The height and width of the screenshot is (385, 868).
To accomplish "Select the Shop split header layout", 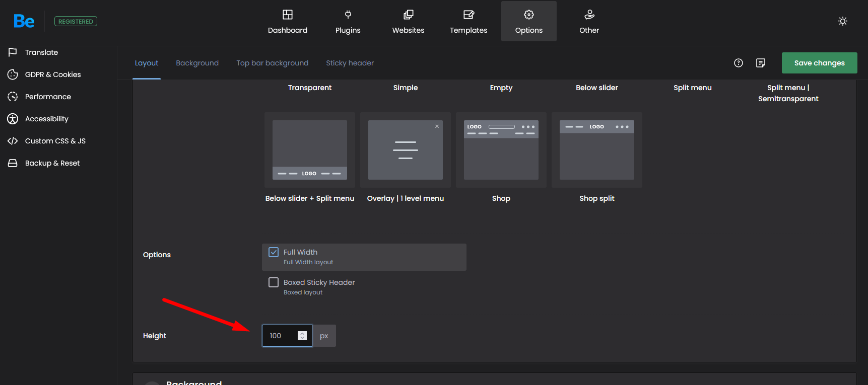I will [x=597, y=150].
